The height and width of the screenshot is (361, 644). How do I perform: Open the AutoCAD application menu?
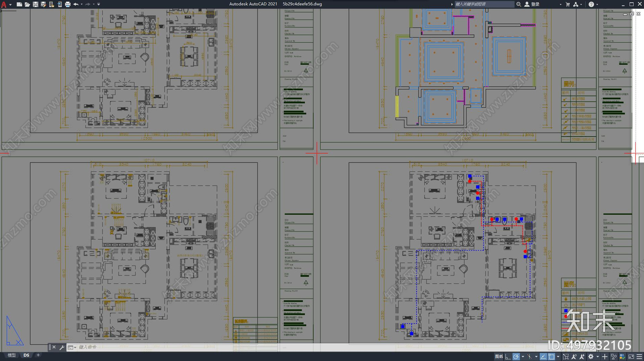[4, 4]
